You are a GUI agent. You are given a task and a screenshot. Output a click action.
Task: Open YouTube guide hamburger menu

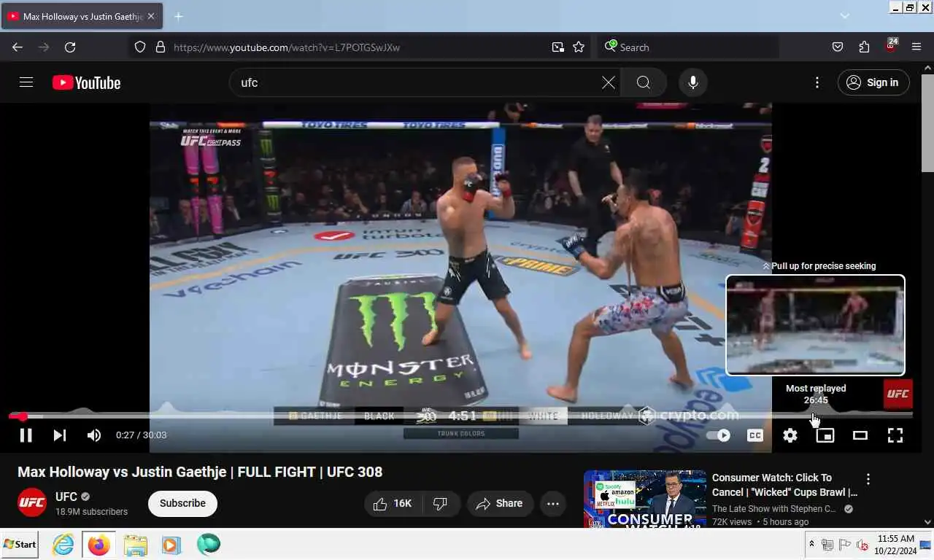(x=26, y=82)
